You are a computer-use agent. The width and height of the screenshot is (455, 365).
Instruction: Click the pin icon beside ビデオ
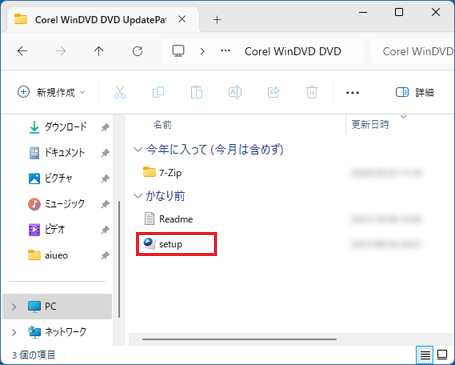click(x=105, y=229)
